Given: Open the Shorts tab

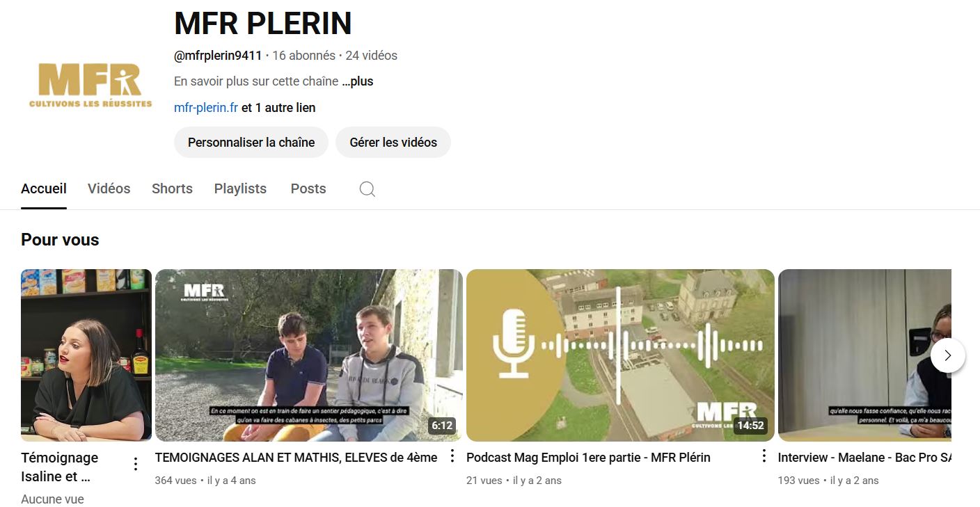Looking at the screenshot, I should pyautogui.click(x=172, y=188).
